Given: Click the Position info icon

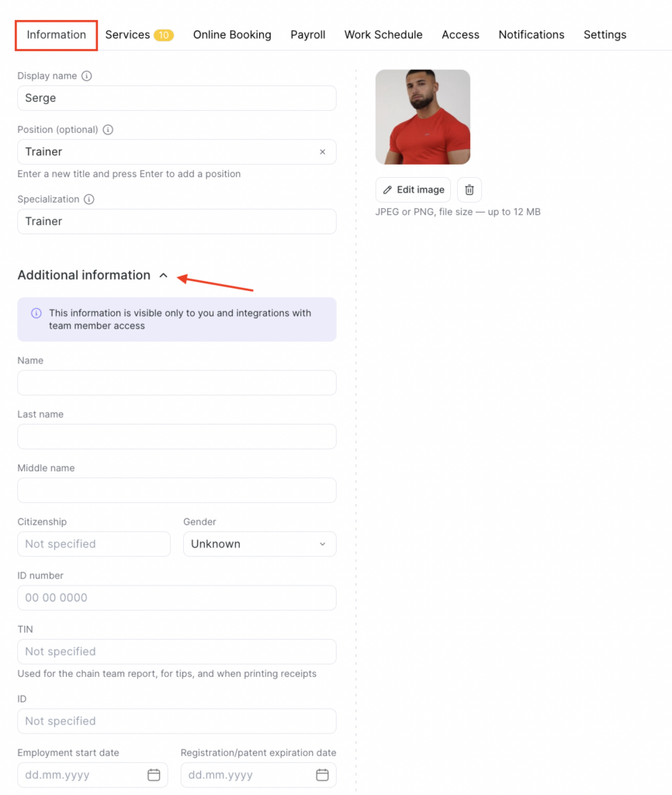Looking at the screenshot, I should coord(108,130).
